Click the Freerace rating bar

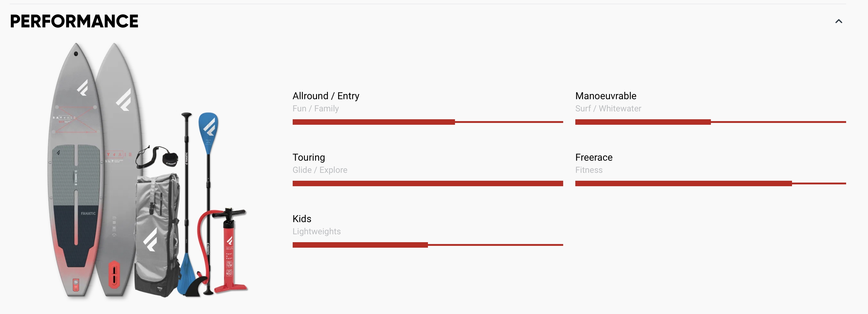[710, 183]
